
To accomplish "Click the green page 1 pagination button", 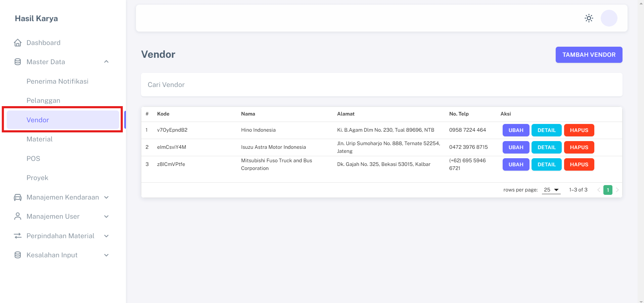I will 608,190.
